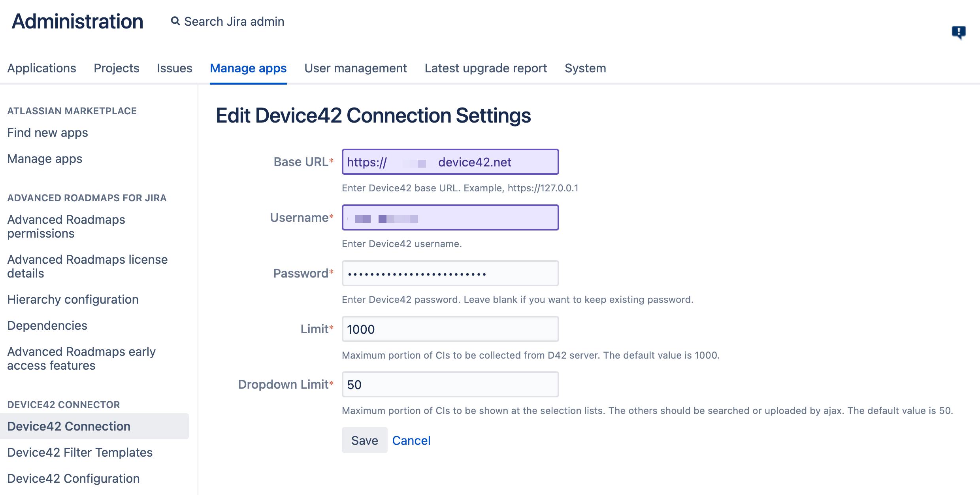
Task: Click the Password field
Action: pos(450,273)
